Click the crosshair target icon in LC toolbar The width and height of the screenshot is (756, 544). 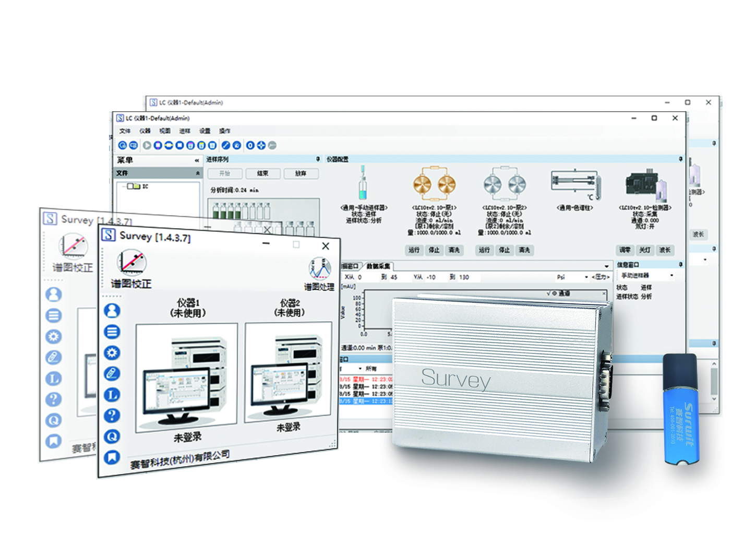(261, 145)
